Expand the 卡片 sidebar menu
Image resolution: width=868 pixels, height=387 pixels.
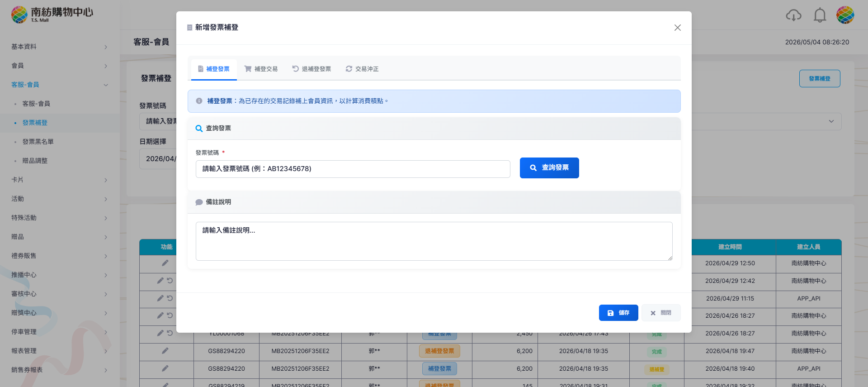pyautogui.click(x=60, y=180)
